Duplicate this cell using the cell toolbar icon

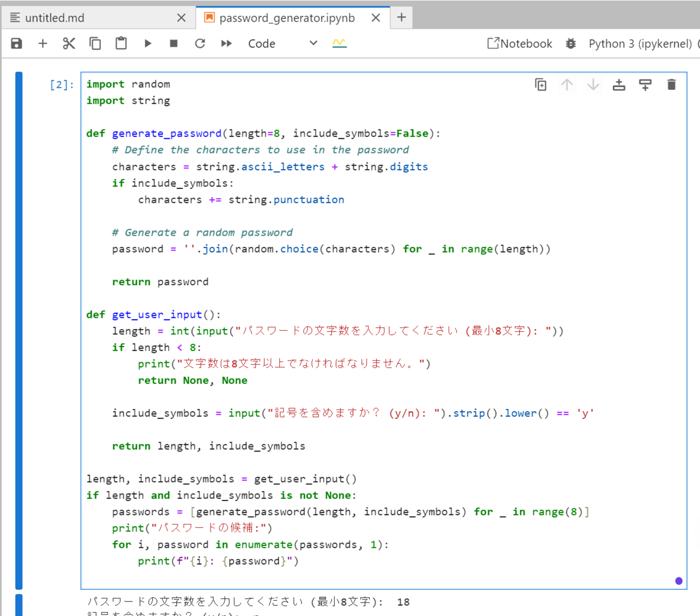541,85
